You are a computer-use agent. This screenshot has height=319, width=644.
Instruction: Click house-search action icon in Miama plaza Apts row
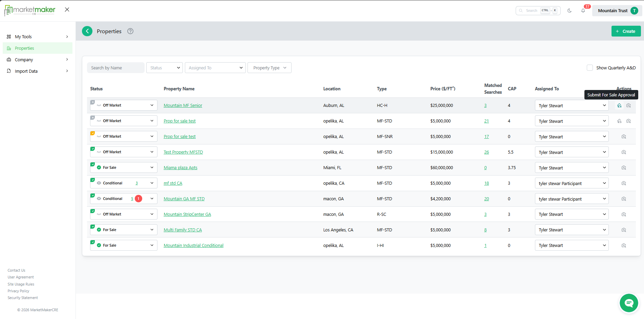(624, 168)
